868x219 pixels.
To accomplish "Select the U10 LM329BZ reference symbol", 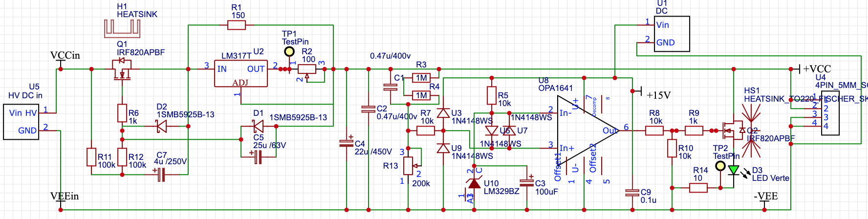I will [x=474, y=184].
